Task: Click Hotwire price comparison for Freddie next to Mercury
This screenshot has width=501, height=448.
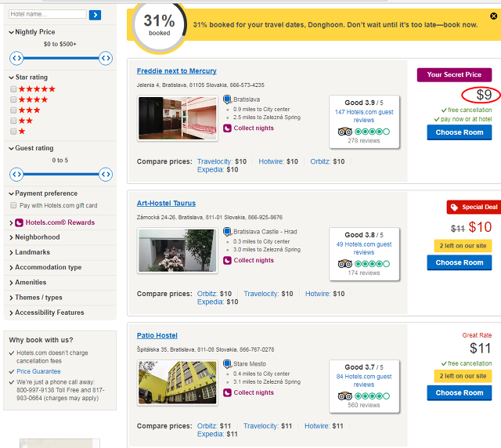Action: pyautogui.click(x=278, y=161)
